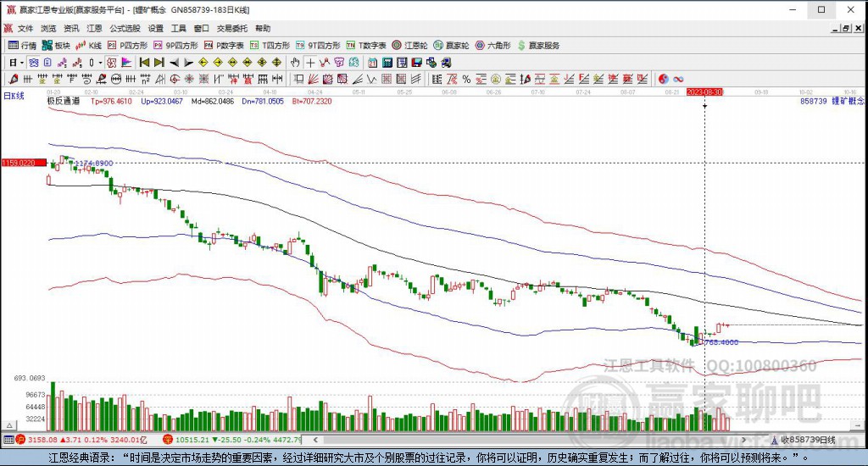This screenshot has height=466, width=868.
Task: Click the 858739 锂矿概念 code label
Action: point(832,102)
